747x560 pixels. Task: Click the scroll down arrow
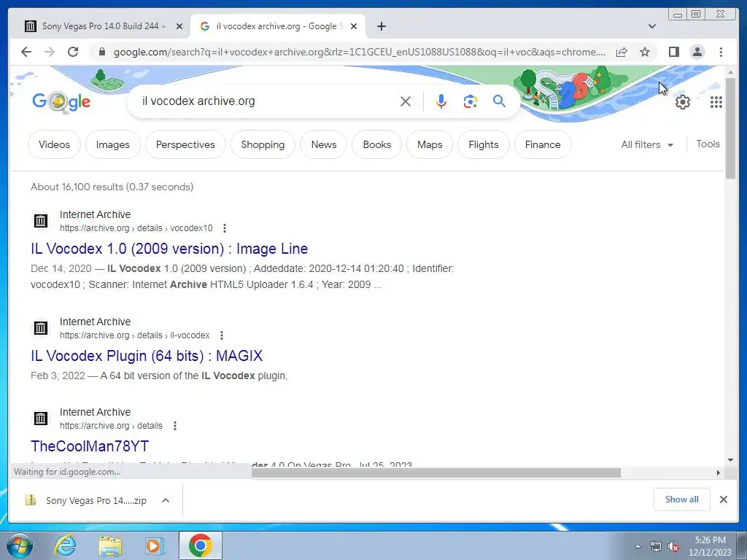pyautogui.click(x=730, y=460)
